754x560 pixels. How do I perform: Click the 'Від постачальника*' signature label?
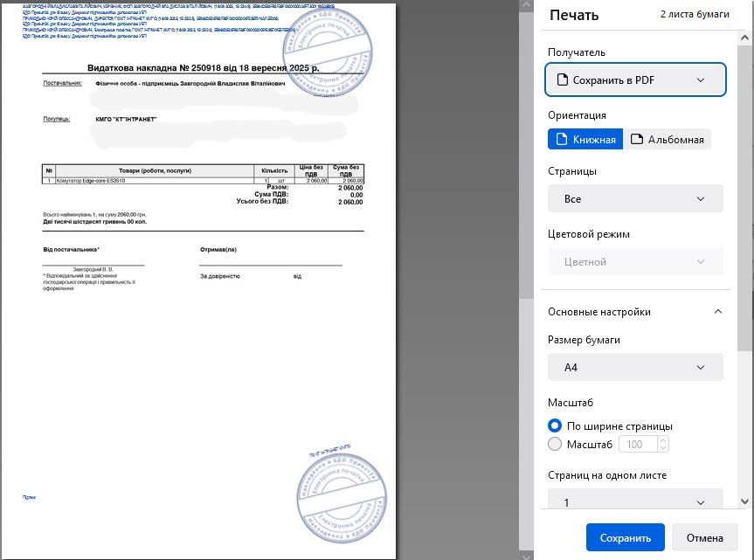[71, 250]
